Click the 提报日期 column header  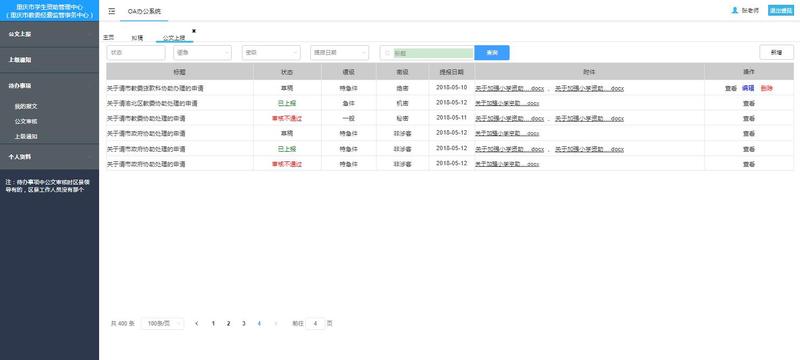(452, 72)
